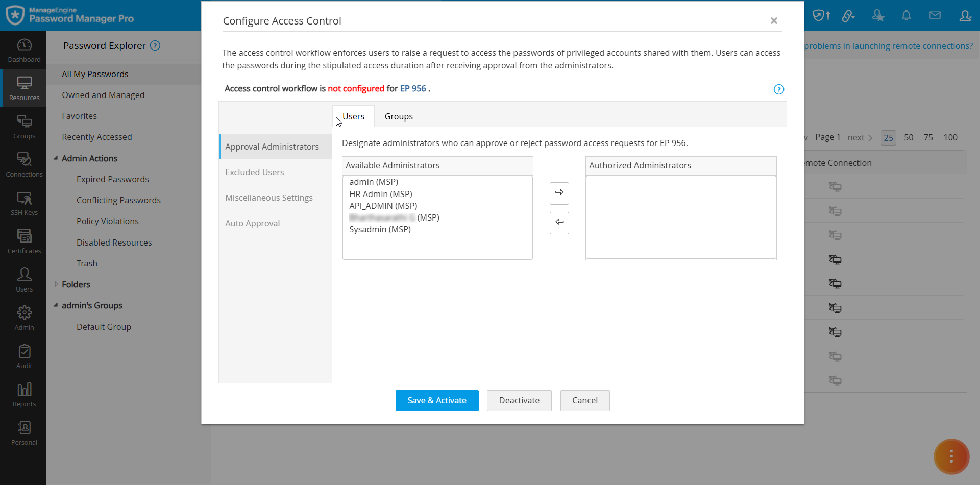Move API_ADMIN to Authorized Administrators using right arrow
Viewport: 980px width, 485px height.
559,193
